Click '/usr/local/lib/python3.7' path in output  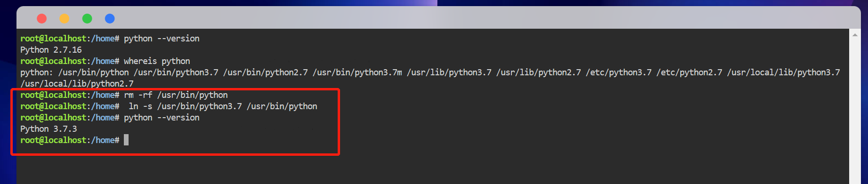pos(783,72)
